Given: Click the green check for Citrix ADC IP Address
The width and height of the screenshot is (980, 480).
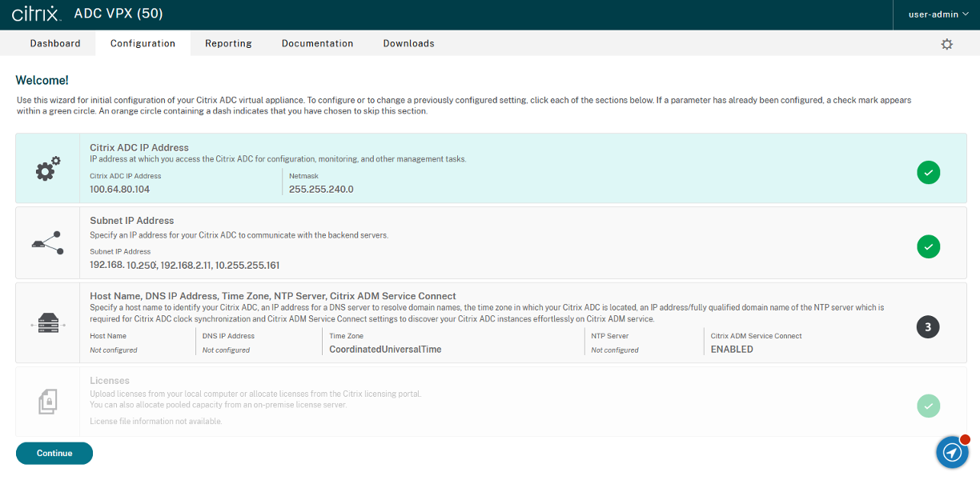Looking at the screenshot, I should pos(928,172).
